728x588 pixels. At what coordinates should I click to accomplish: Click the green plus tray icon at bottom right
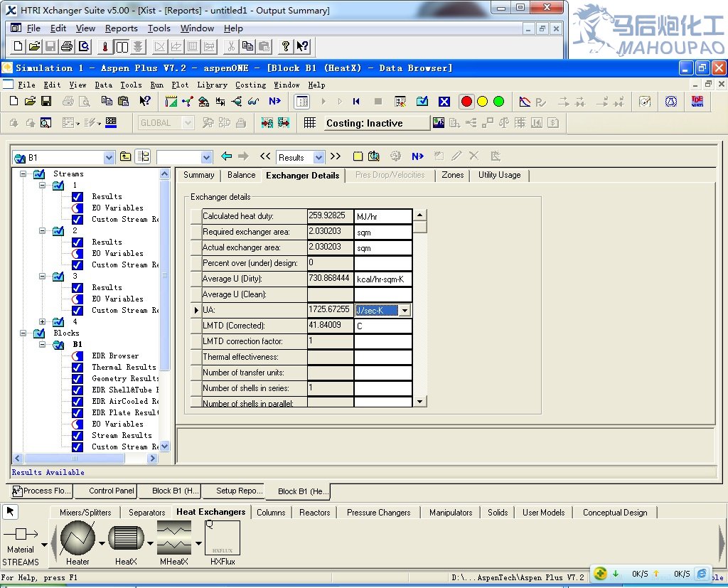tap(600, 573)
